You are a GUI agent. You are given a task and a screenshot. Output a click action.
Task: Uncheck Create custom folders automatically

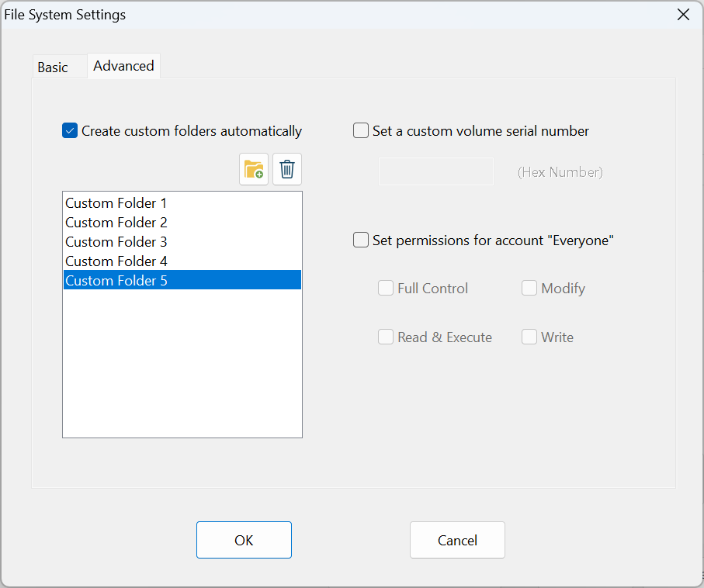[x=70, y=130]
